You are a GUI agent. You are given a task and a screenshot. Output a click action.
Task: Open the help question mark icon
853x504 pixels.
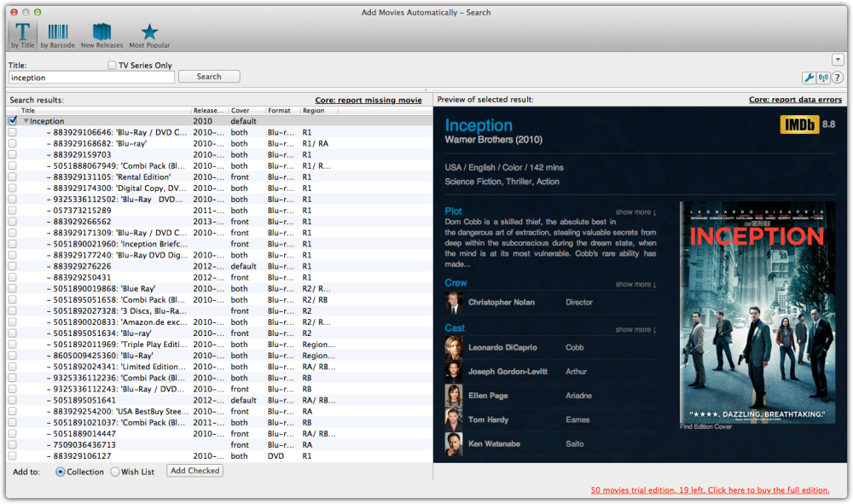pos(838,78)
